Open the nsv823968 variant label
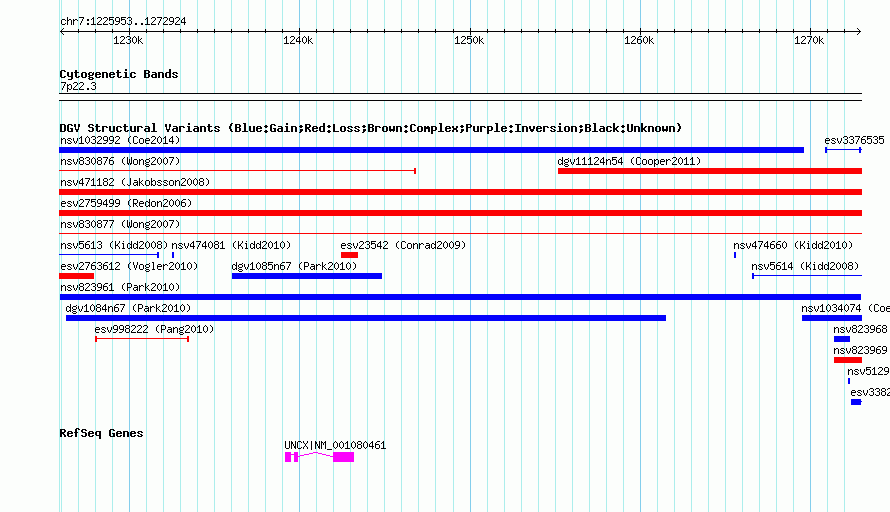 click(860, 329)
